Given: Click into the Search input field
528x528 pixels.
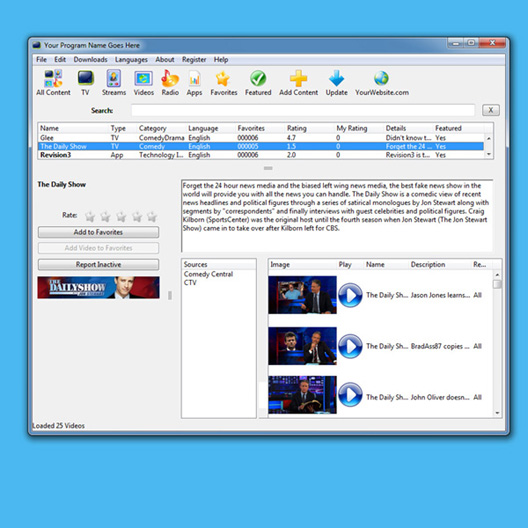Looking at the screenshot, I should (x=303, y=110).
